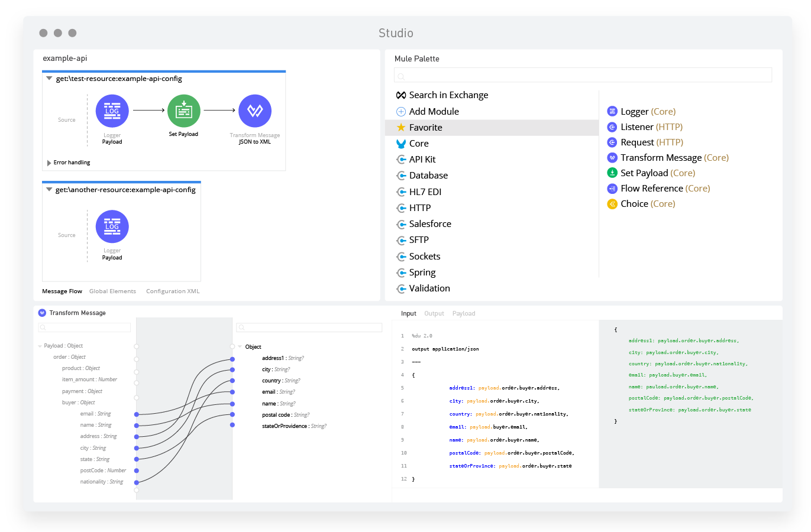
Task: Click the Spring connector icon
Action: tap(401, 273)
